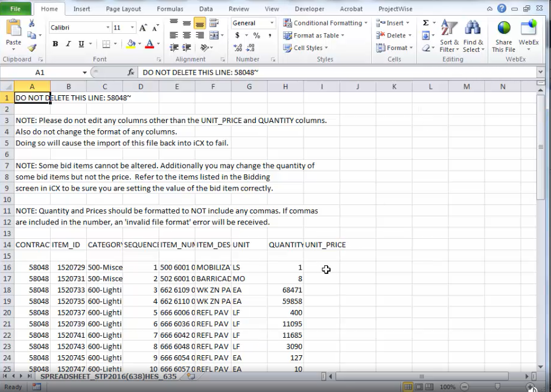
Task: Switch to Page Layout view
Action: click(x=418, y=387)
